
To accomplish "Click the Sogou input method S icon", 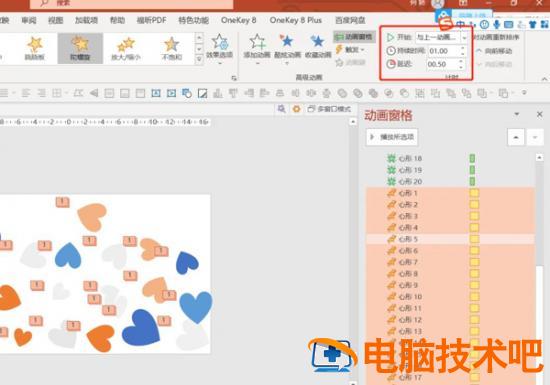I will click(446, 24).
